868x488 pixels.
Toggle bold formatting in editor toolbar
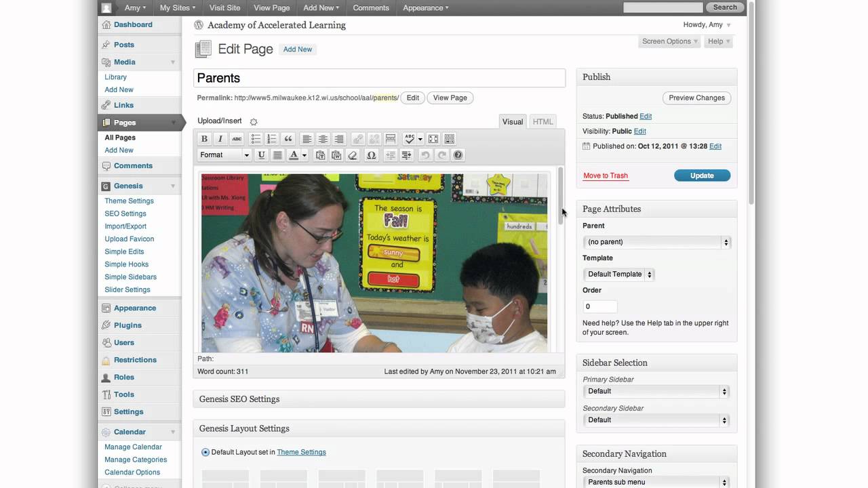(204, 139)
